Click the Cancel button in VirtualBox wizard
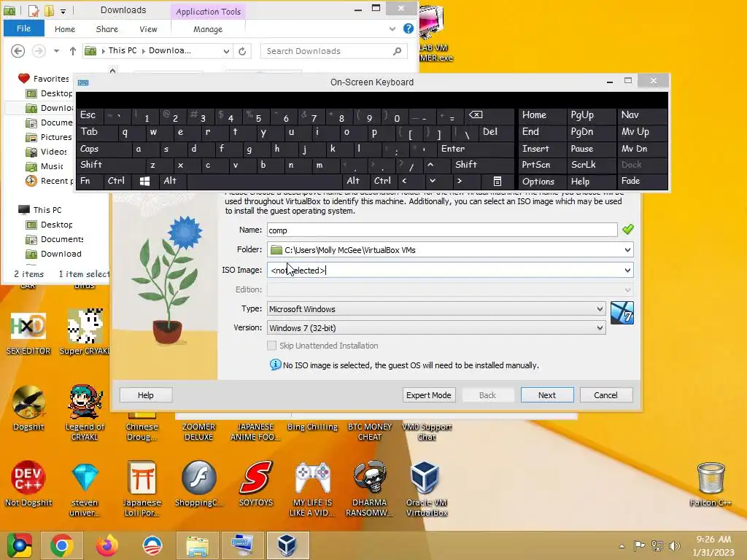The width and height of the screenshot is (747, 560). coord(605,394)
